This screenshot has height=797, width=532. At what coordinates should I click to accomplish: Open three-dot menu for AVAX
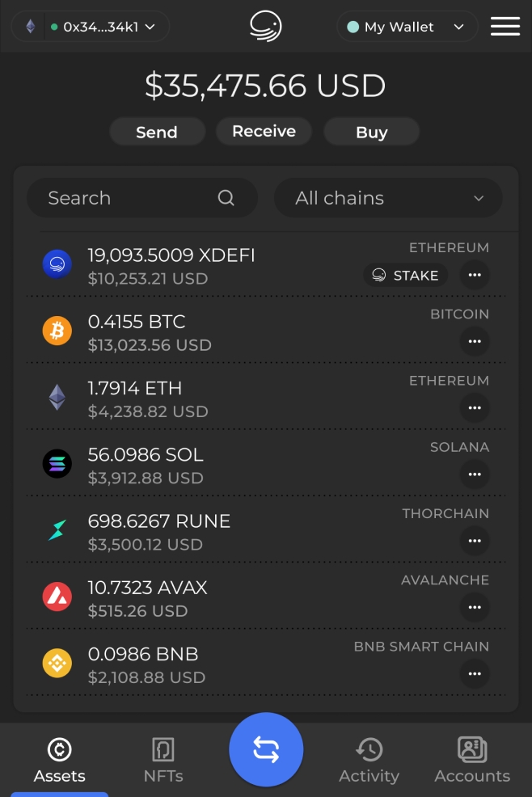[x=475, y=607]
